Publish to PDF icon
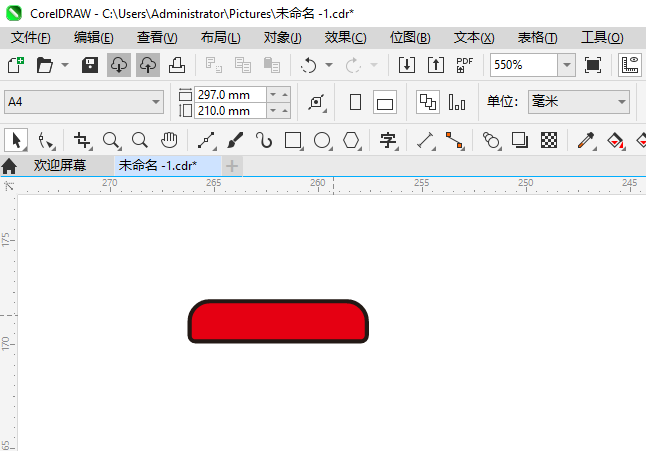Screen dimensions: 646x451 click(464, 65)
